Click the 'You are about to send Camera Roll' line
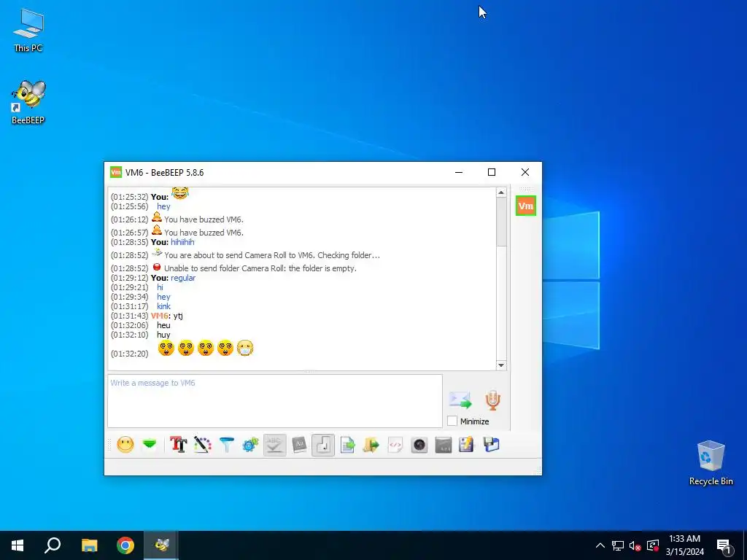Viewport: 747px width, 560px height. pos(272,255)
